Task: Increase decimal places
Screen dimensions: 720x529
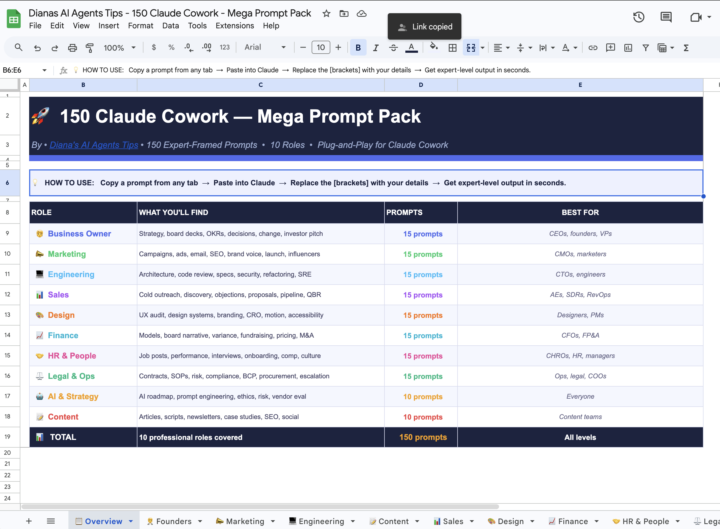Action: tap(207, 47)
